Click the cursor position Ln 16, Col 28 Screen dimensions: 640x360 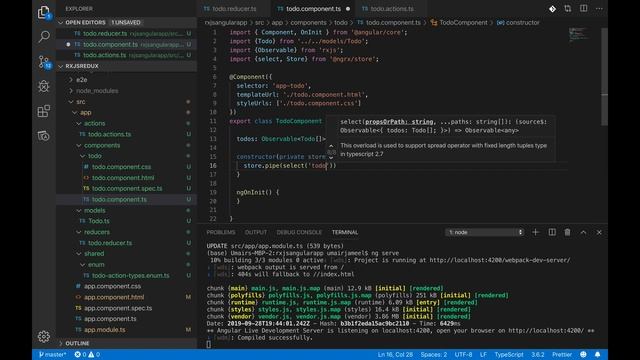[395, 355]
